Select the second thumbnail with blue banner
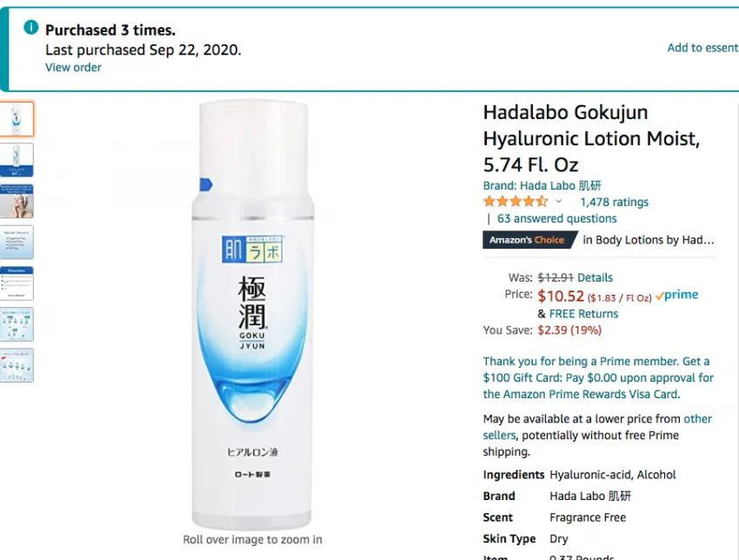 click(17, 160)
